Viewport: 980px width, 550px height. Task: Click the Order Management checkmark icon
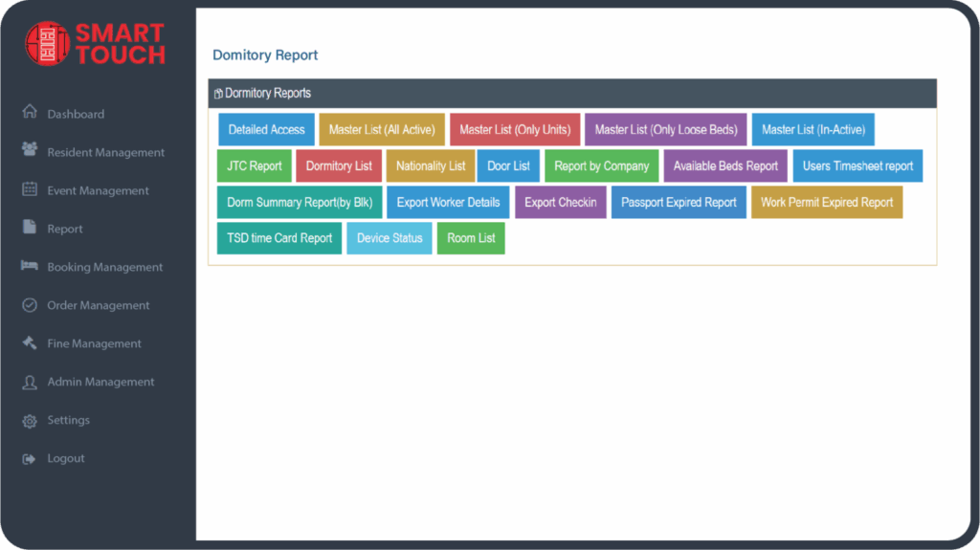pos(30,305)
